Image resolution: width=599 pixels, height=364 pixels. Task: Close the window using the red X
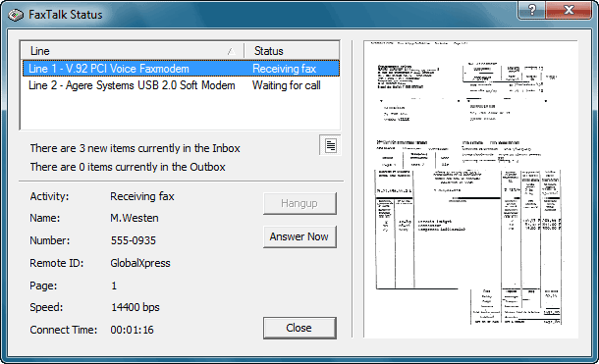pyautogui.click(x=569, y=10)
